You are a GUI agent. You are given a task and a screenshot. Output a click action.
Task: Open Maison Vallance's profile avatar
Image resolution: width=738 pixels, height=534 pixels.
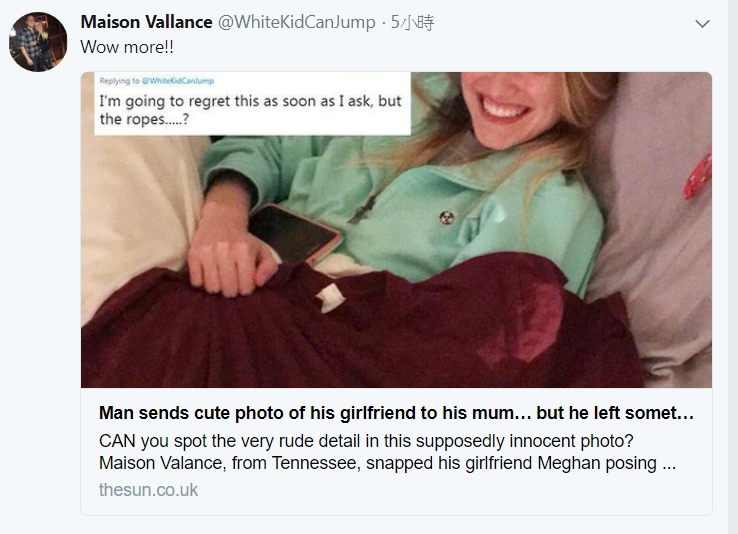pyautogui.click(x=38, y=42)
